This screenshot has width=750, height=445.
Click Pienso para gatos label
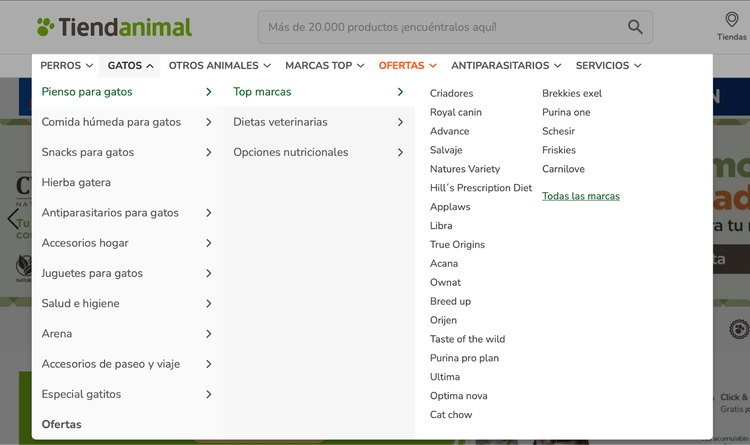(x=87, y=92)
